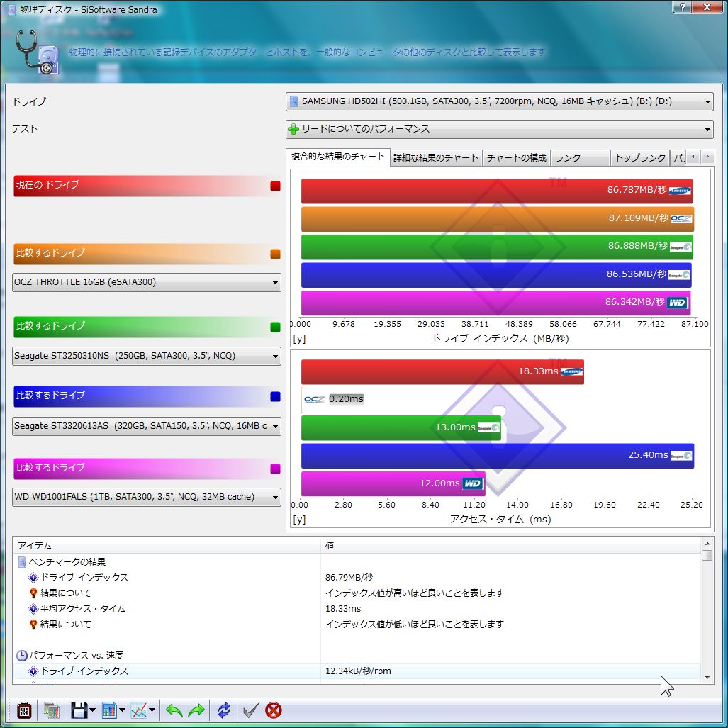Click the [y] label under drive index chart
728x728 pixels.
(299, 339)
